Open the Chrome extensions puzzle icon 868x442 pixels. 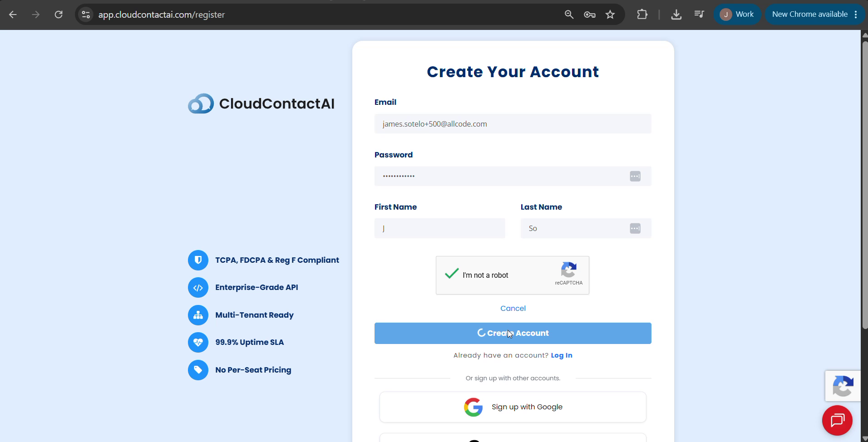[x=642, y=15]
